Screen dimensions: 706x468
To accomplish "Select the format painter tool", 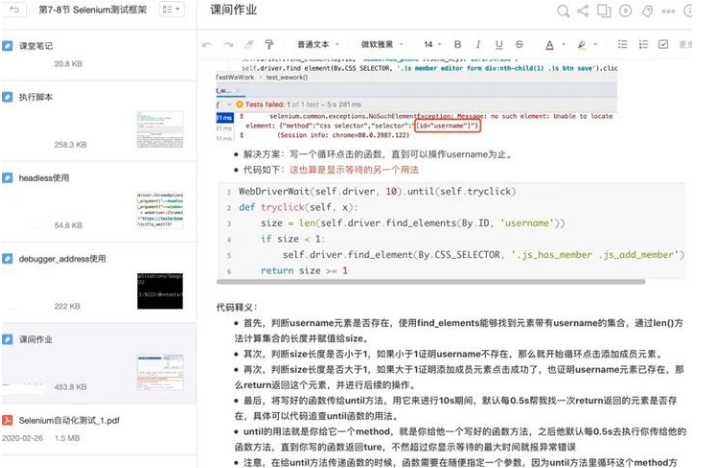I will (269, 44).
